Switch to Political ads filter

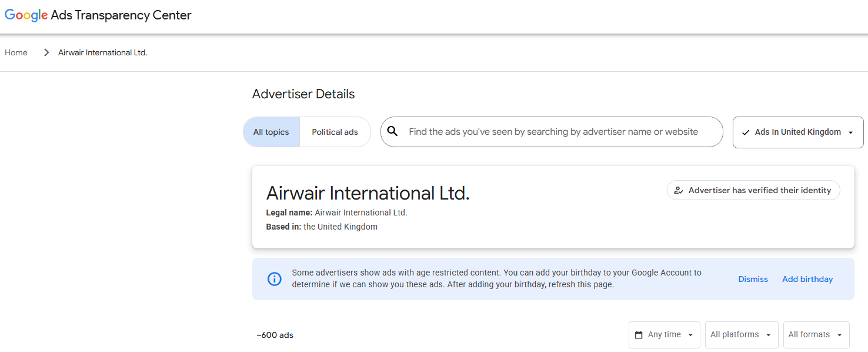[335, 132]
